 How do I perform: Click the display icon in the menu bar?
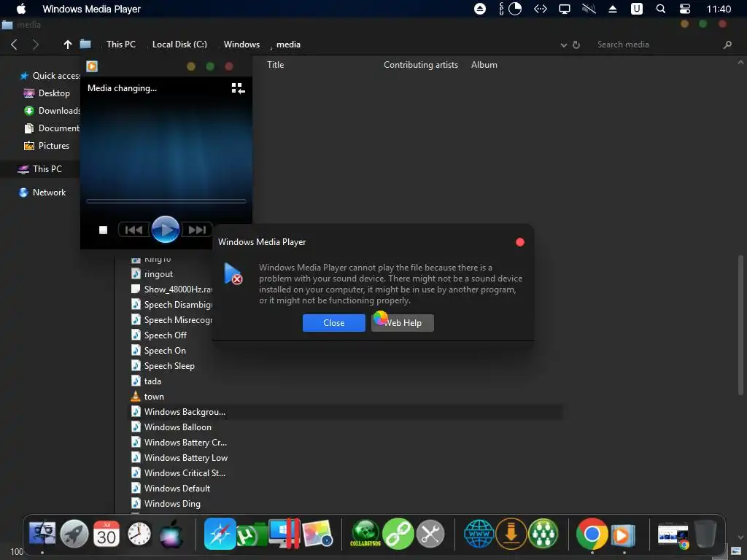pyautogui.click(x=565, y=9)
